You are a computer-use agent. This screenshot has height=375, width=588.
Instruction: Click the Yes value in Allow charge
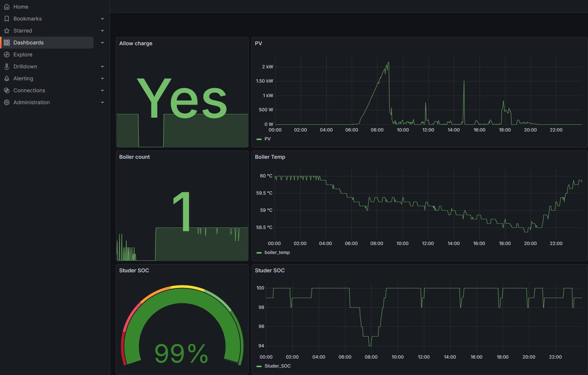(182, 98)
